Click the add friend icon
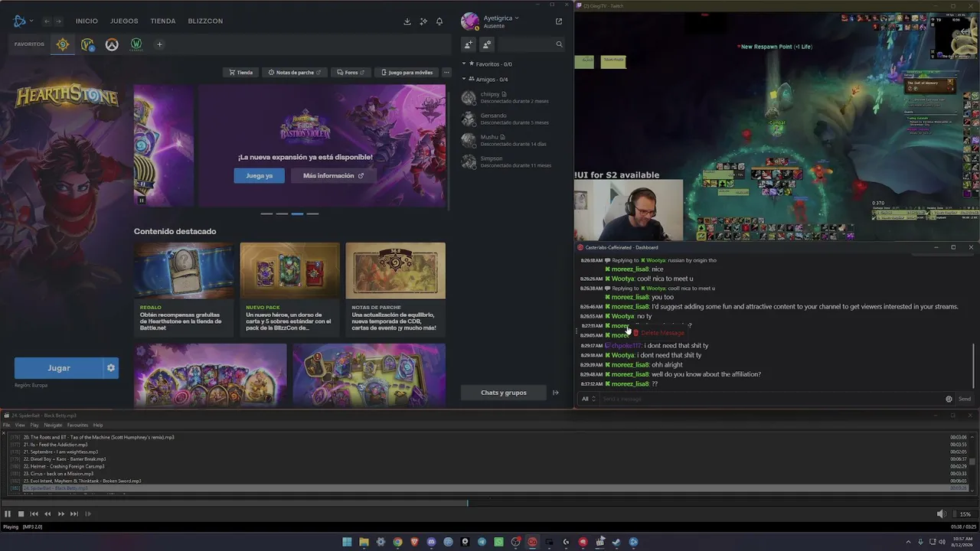 (x=469, y=44)
